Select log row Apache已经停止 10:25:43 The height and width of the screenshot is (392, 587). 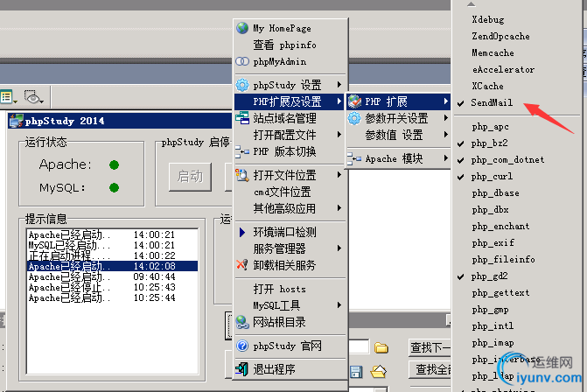tap(112, 287)
